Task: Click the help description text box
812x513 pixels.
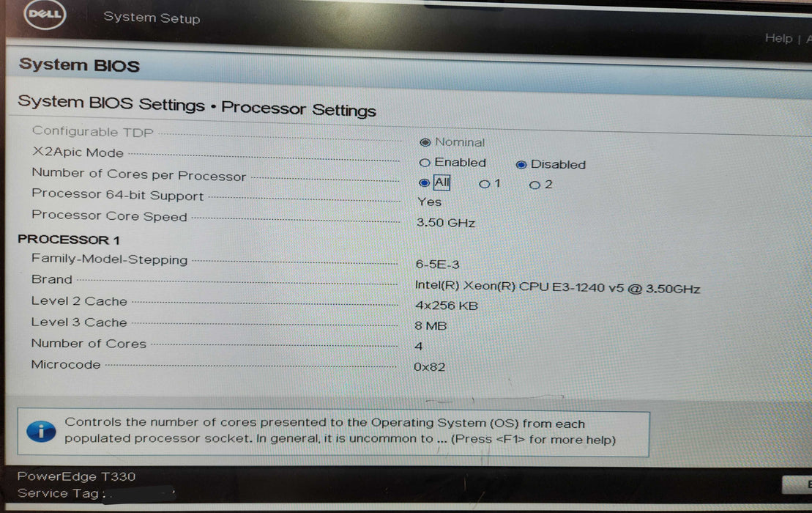Action: [333, 432]
